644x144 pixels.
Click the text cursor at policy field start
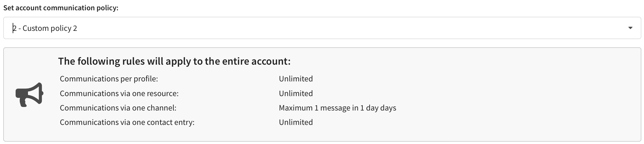[x=13, y=28]
